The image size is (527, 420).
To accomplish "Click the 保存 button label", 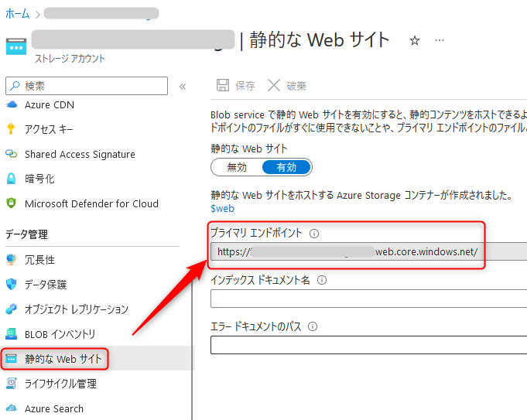I will [x=245, y=86].
